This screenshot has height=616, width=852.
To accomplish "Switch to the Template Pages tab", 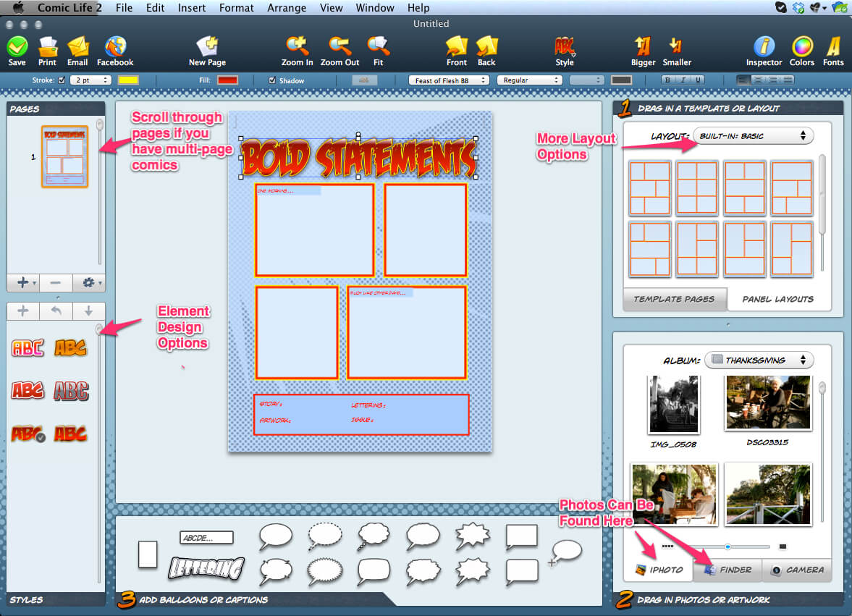I will tap(675, 299).
